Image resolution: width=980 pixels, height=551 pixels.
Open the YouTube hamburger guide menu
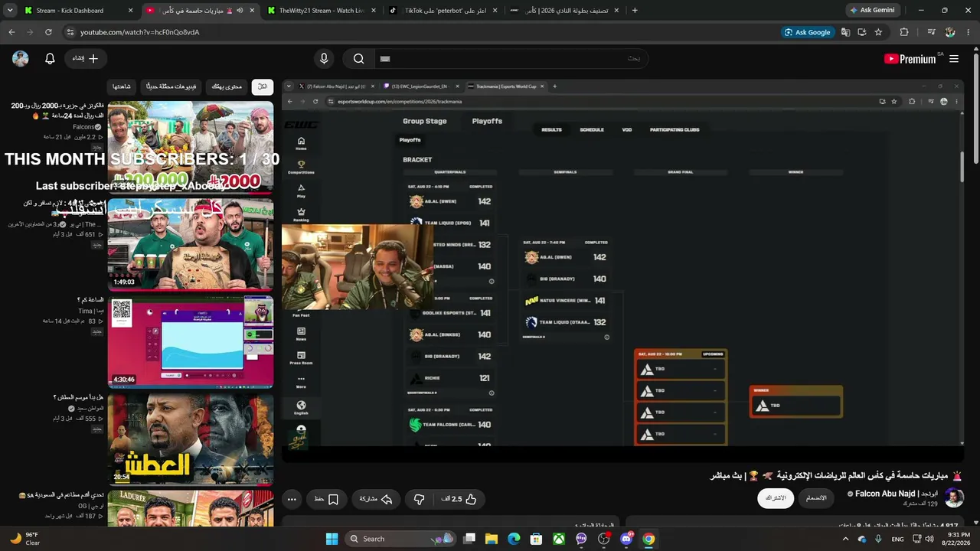(x=954, y=59)
